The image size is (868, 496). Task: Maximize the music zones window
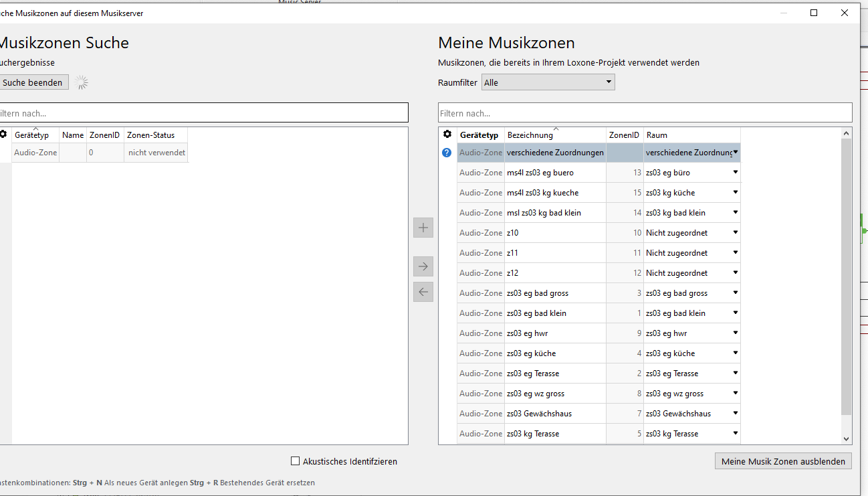814,13
